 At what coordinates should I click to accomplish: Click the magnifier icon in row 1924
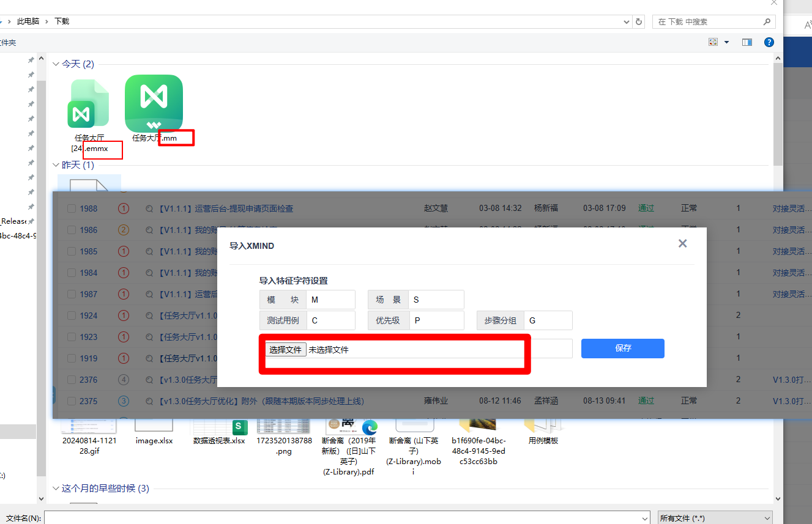149,316
